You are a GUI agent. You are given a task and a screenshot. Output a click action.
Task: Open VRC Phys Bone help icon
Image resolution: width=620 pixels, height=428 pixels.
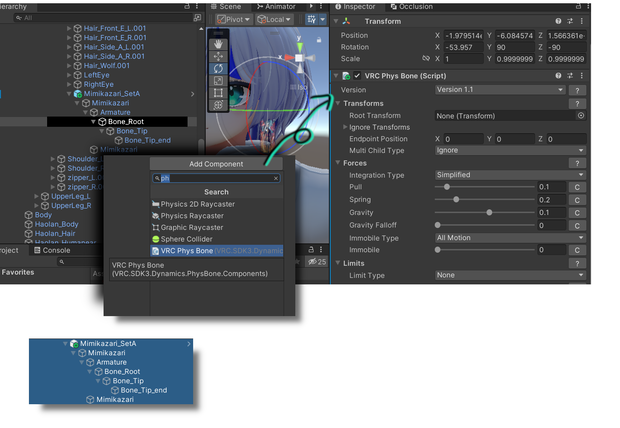pos(558,76)
